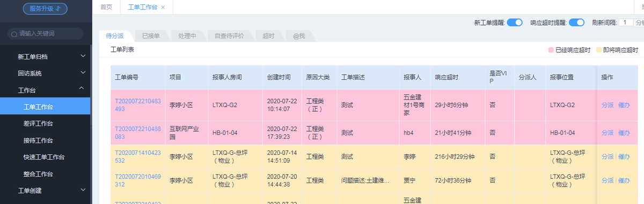The image size is (644, 204).
Task: Click the pink 已经响应超时 legend swatch
Action: click(x=551, y=50)
